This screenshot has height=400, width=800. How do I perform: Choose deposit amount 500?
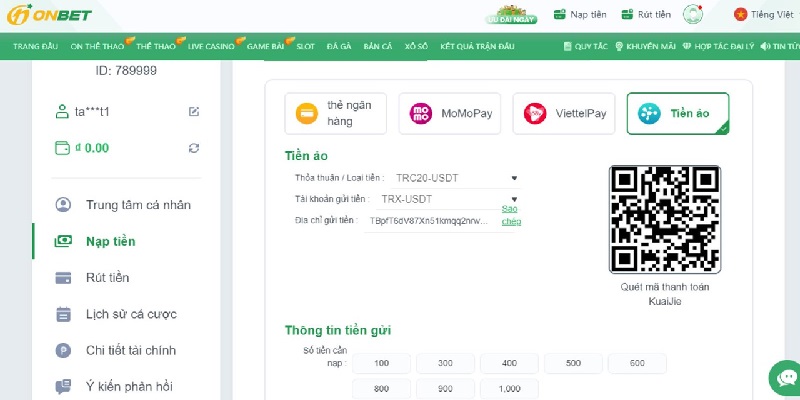(573, 363)
